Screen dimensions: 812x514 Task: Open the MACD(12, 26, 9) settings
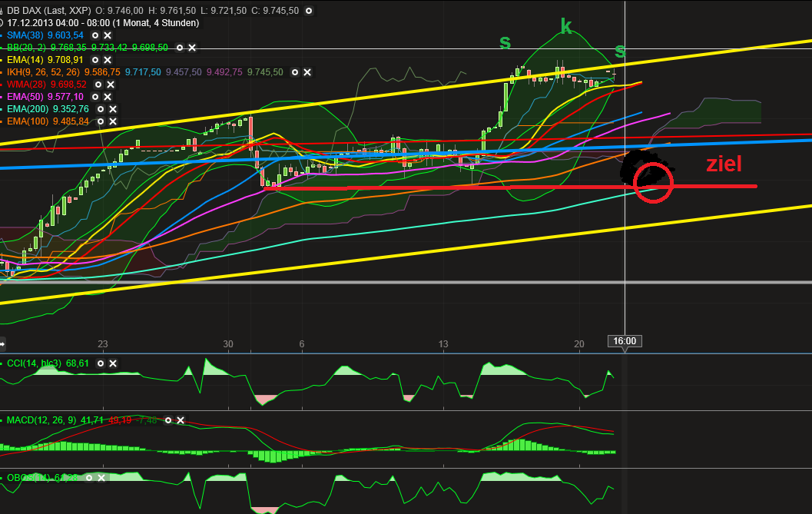click(168, 420)
